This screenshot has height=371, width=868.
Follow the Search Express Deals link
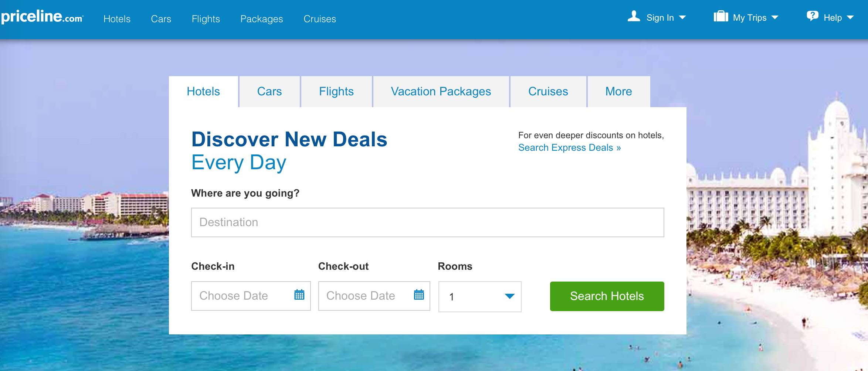coord(569,148)
